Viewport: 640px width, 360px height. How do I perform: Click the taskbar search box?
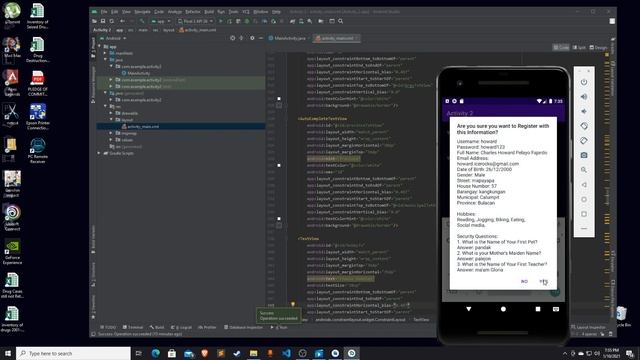(x=73, y=353)
